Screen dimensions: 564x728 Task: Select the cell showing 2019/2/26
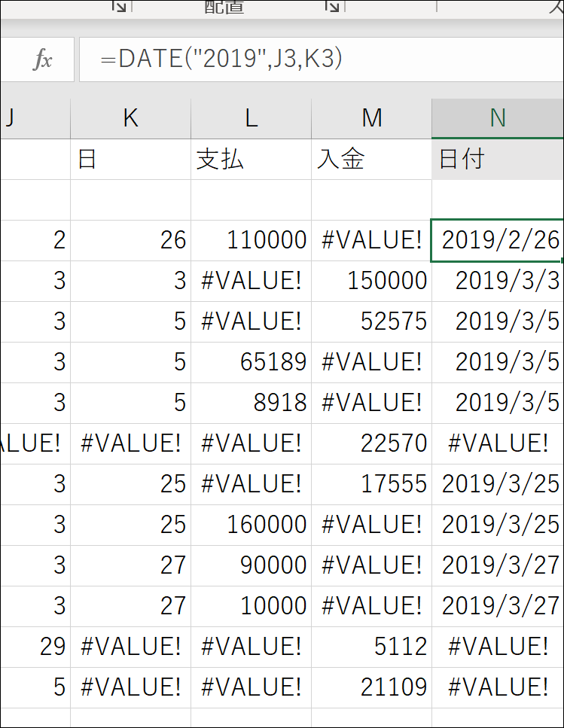[498, 240]
